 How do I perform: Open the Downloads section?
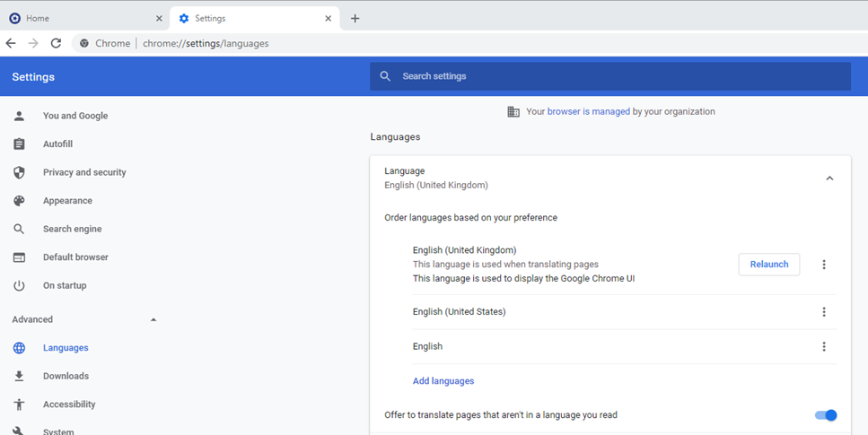[x=66, y=376]
